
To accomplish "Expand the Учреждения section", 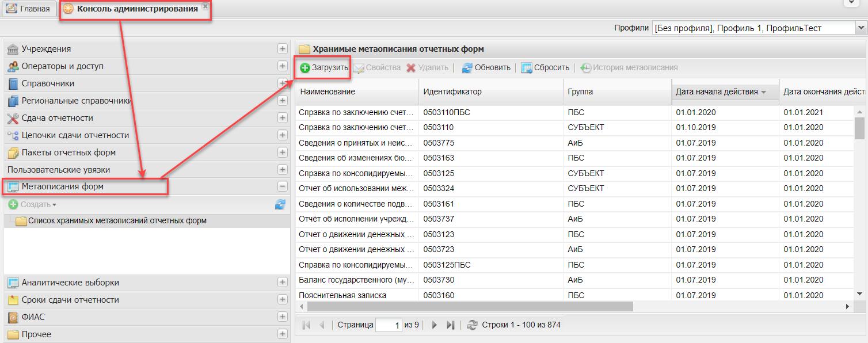I will point(282,49).
